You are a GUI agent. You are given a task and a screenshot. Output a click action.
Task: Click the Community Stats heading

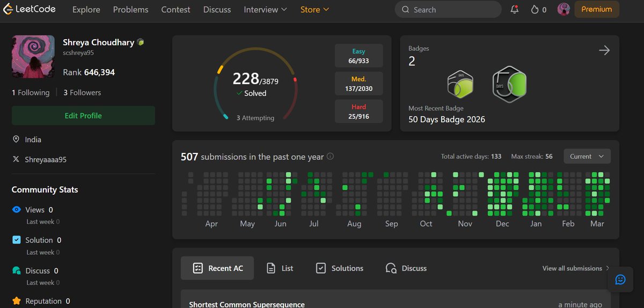tap(45, 189)
